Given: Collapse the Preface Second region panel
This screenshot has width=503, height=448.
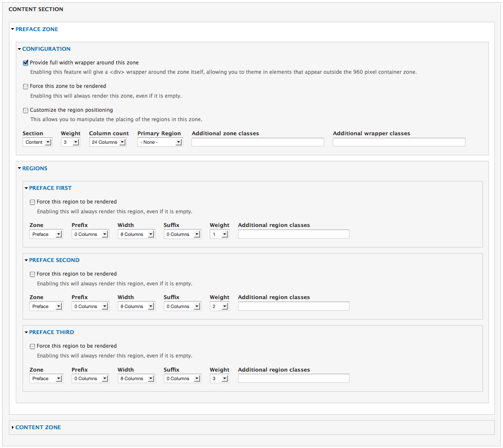Looking at the screenshot, I should 54,260.
